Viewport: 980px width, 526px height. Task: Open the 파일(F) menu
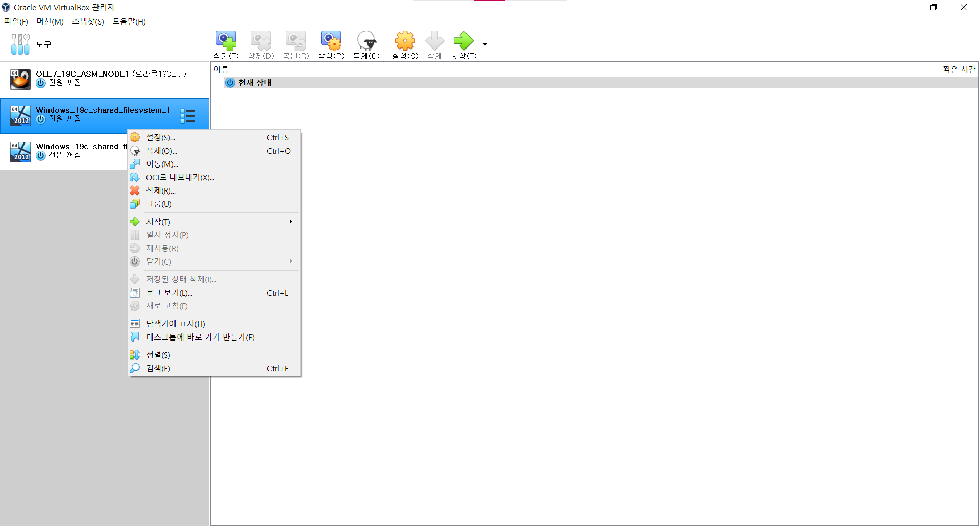[16, 21]
